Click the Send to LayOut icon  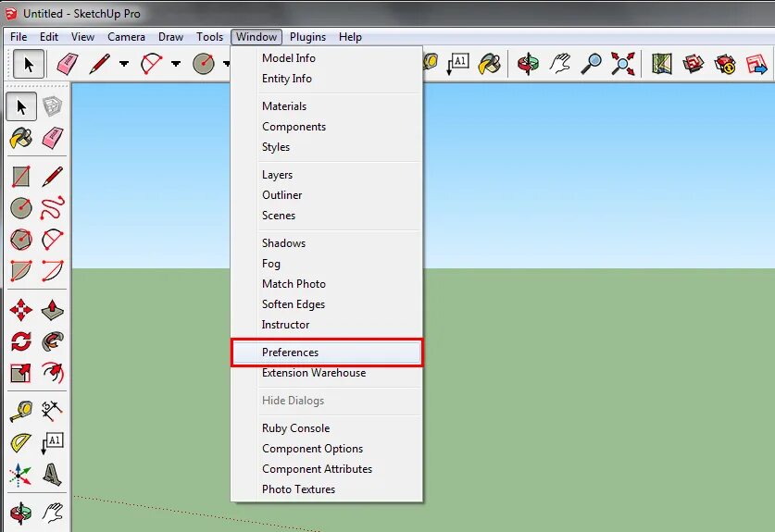coord(756,64)
